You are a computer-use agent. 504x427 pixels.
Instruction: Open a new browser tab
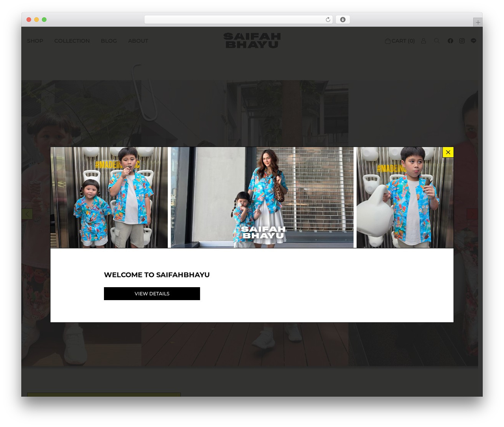[x=478, y=22]
